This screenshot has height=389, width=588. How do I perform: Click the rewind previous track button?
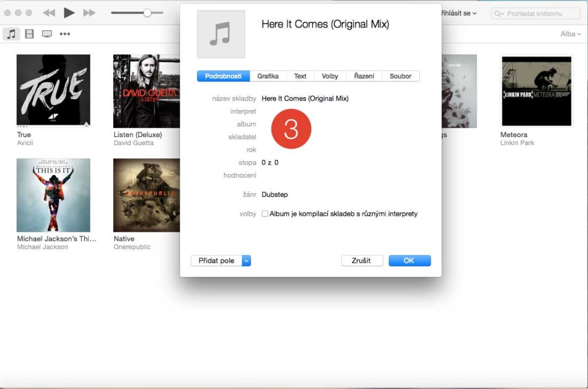(49, 13)
